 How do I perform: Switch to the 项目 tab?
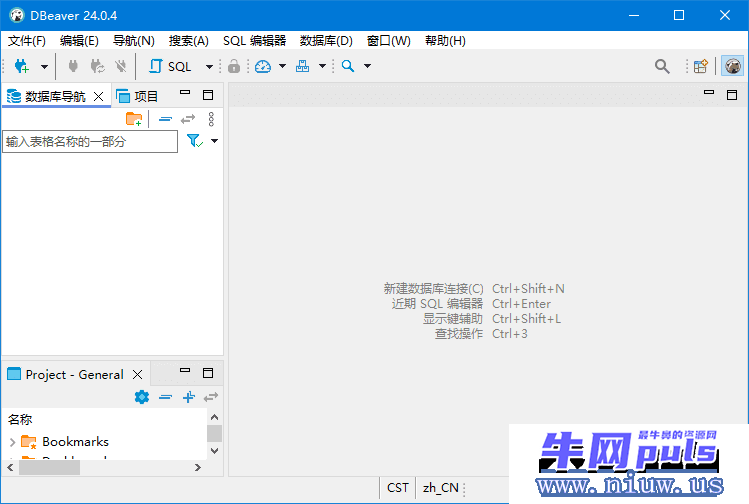point(137,97)
